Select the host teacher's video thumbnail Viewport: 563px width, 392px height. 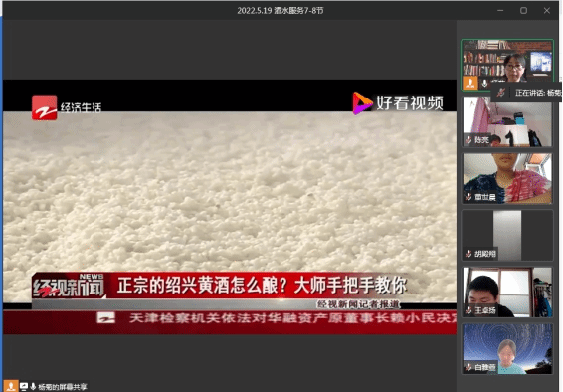pos(507,65)
